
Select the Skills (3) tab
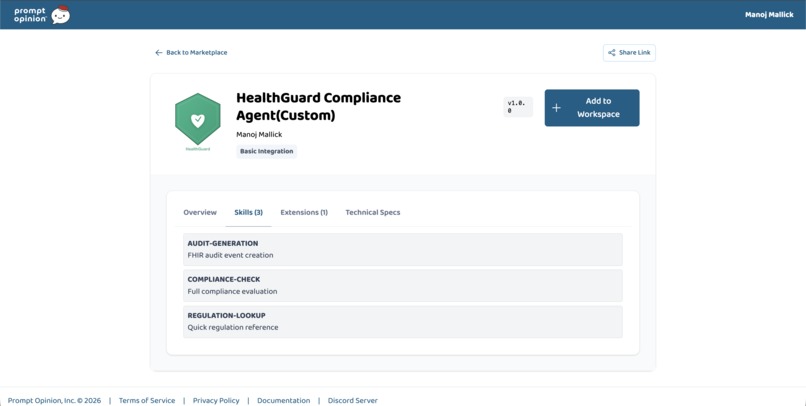point(248,212)
